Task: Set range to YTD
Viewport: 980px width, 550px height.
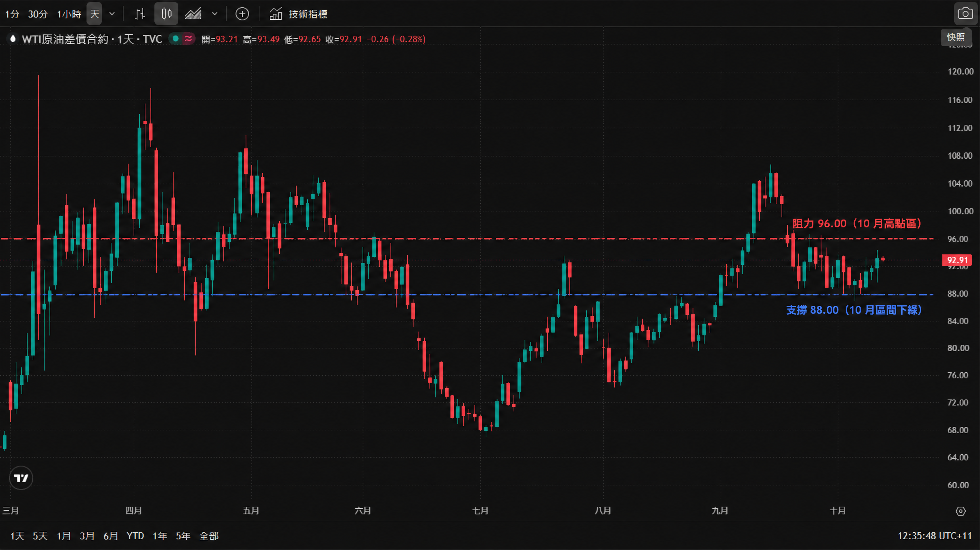Action: (135, 536)
